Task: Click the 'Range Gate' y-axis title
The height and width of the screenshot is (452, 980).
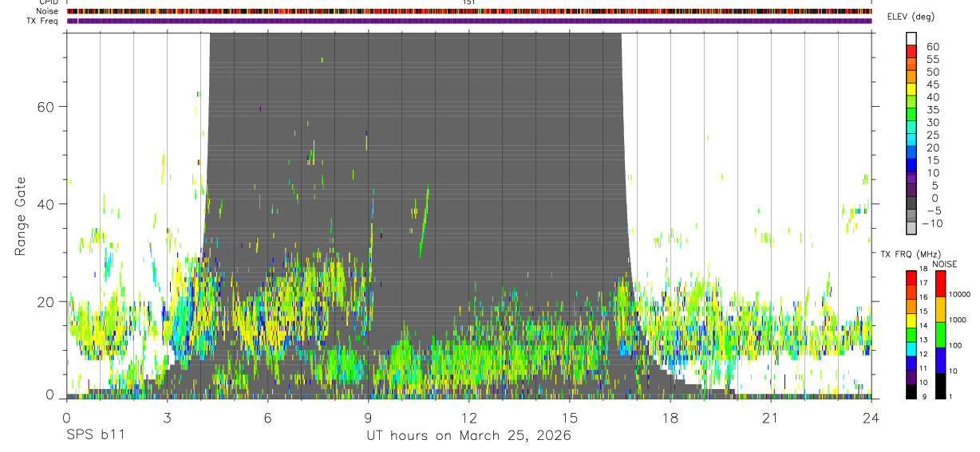Action: 20,215
